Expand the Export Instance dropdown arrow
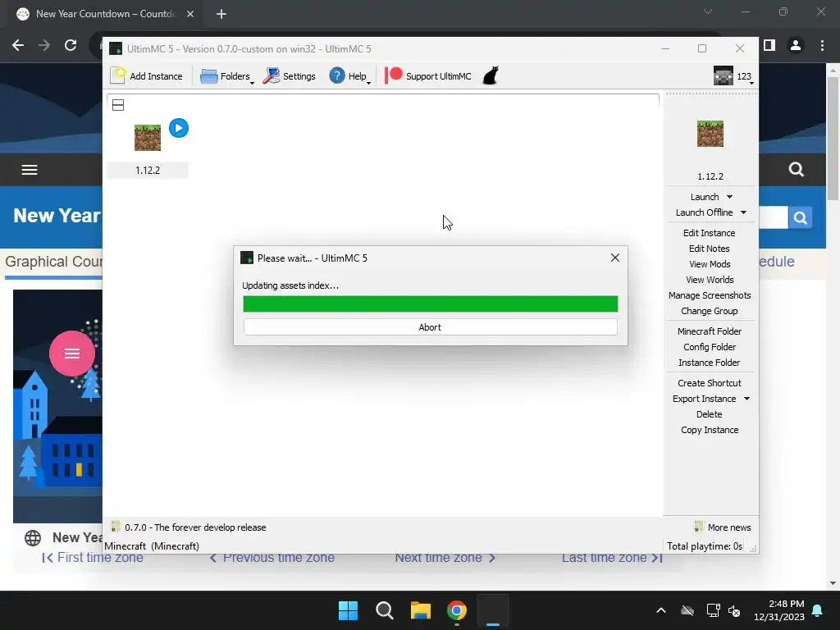The width and height of the screenshot is (840, 630). (746, 399)
